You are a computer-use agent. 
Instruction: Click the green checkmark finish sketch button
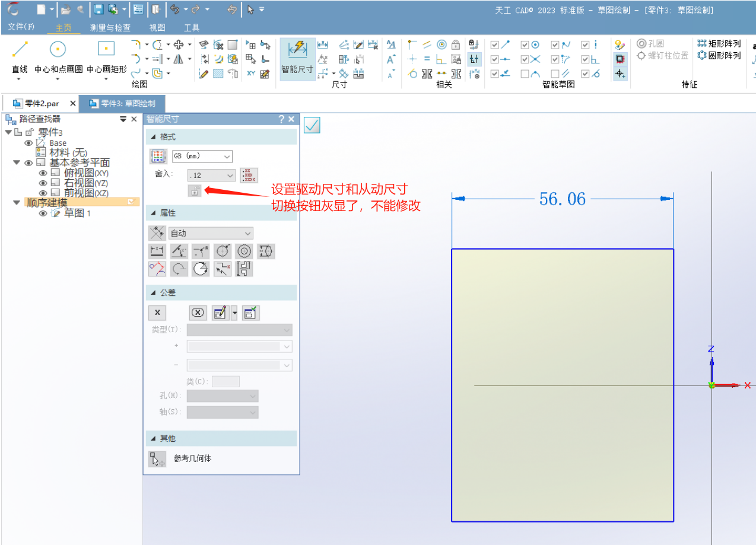312,125
